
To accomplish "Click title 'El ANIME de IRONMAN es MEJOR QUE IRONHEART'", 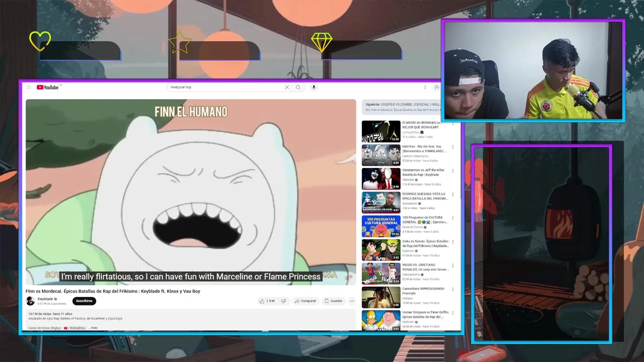I will [422, 125].
